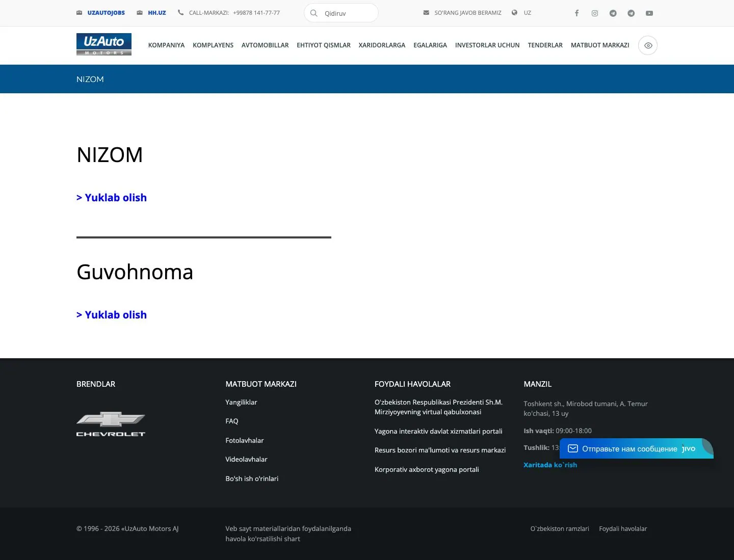This screenshot has width=734, height=560.
Task: Open the UZAUTOJOBS link
Action: 106,13
